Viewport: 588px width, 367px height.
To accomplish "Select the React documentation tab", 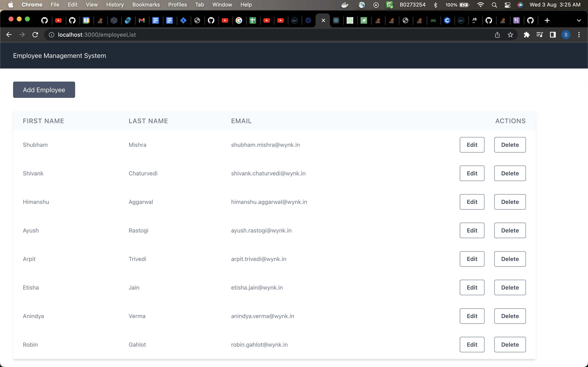I will (x=336, y=20).
